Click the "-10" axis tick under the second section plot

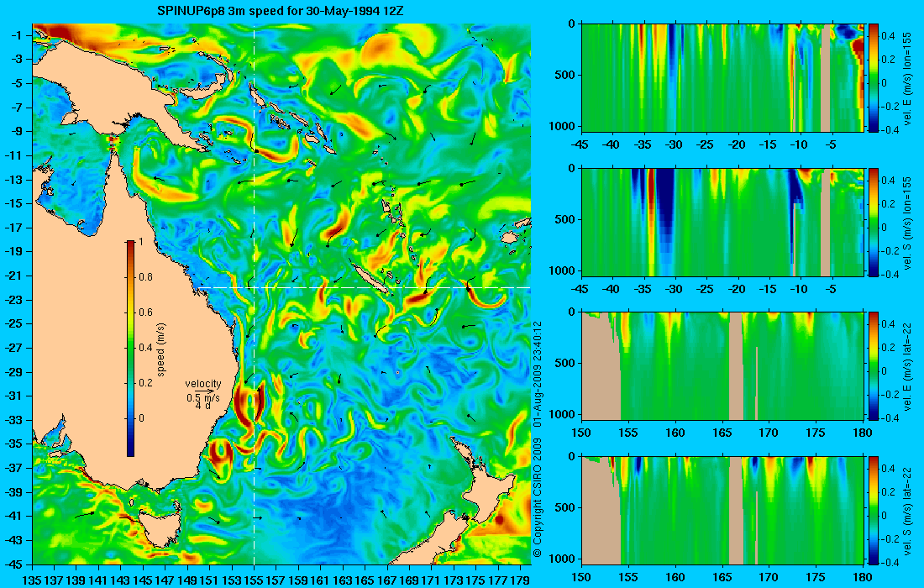point(799,289)
